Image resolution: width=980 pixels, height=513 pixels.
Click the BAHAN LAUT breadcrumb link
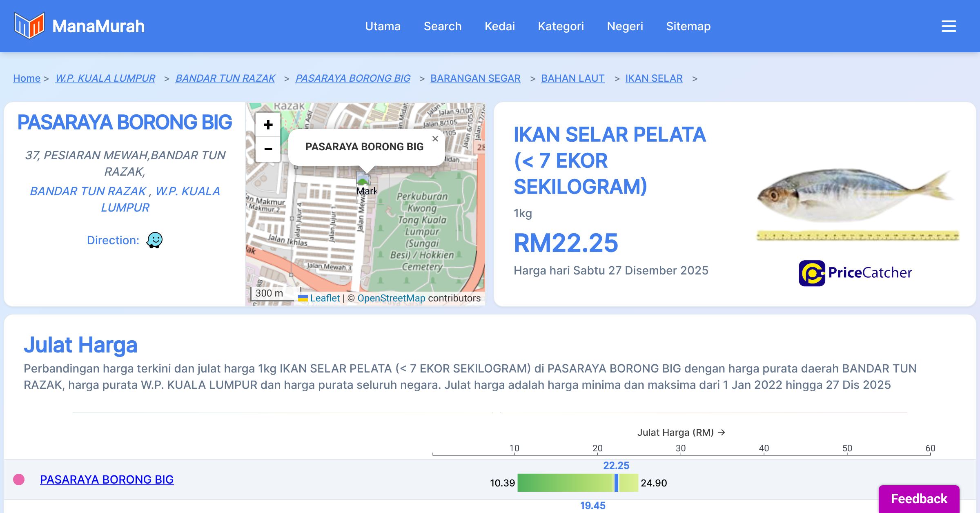pyautogui.click(x=572, y=78)
